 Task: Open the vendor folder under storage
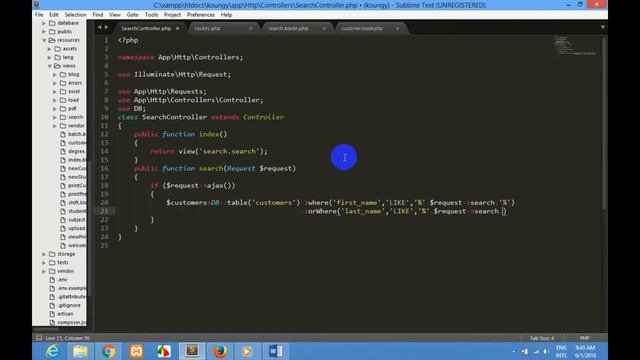pos(65,271)
